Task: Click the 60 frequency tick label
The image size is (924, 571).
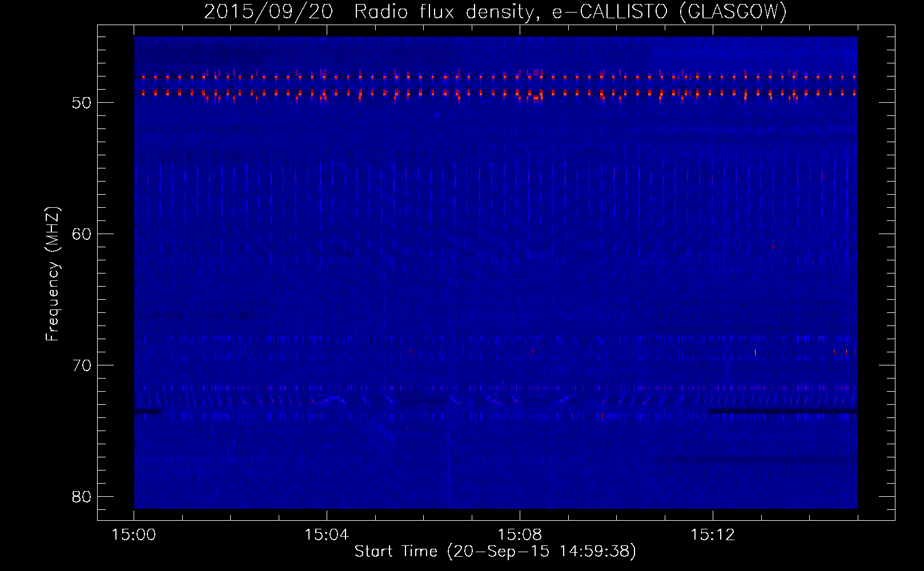Action: (82, 234)
